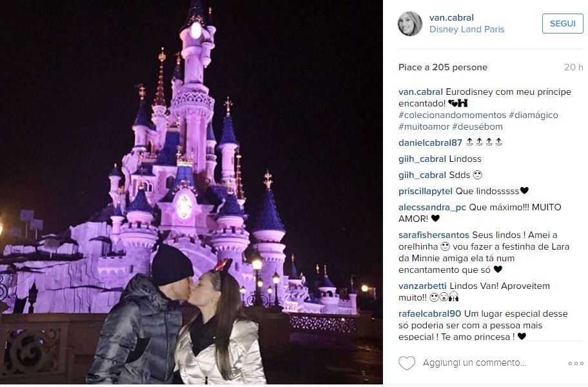This screenshot has height=387, width=588.
Task: Open hashtag #colecionandomomentos
Action: coord(452,115)
